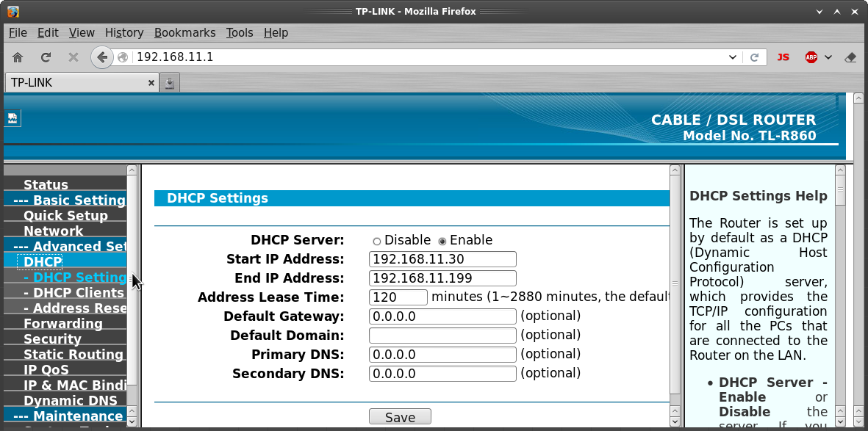Image resolution: width=868 pixels, height=431 pixels.
Task: Click the Address Lease Time field
Action: (398, 297)
